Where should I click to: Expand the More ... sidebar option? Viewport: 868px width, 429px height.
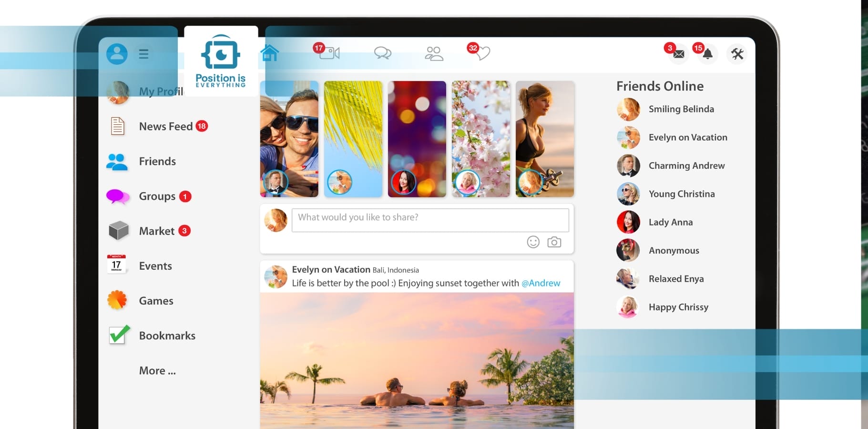[x=157, y=370]
